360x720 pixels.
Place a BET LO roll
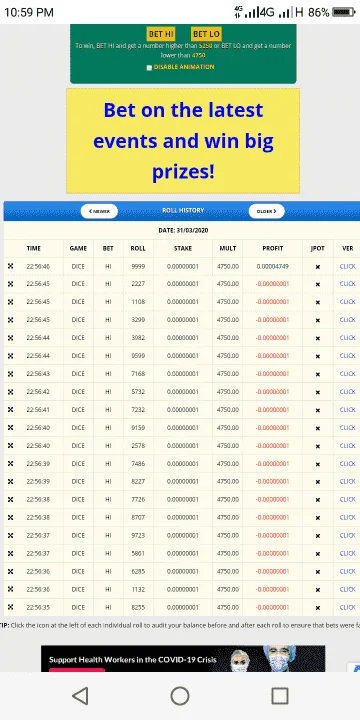point(206,34)
